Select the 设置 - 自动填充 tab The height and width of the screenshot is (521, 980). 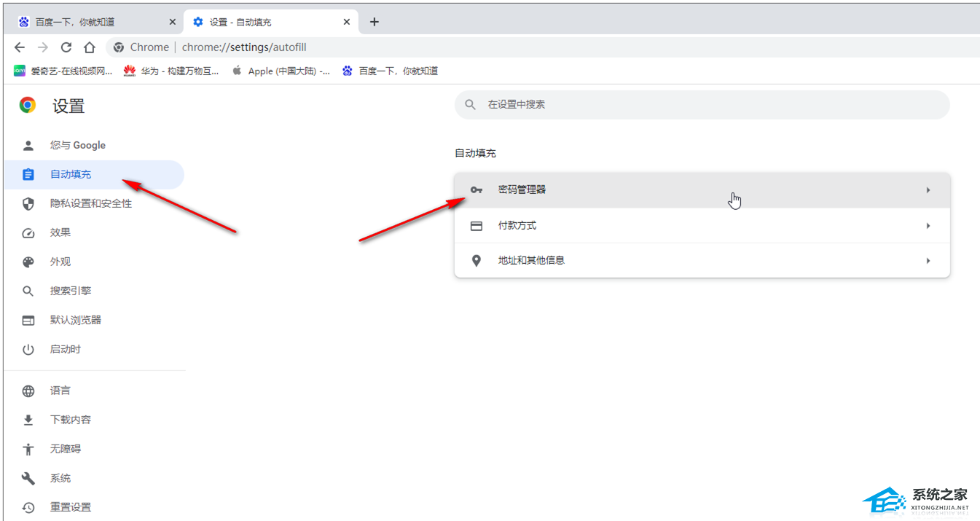(x=272, y=22)
